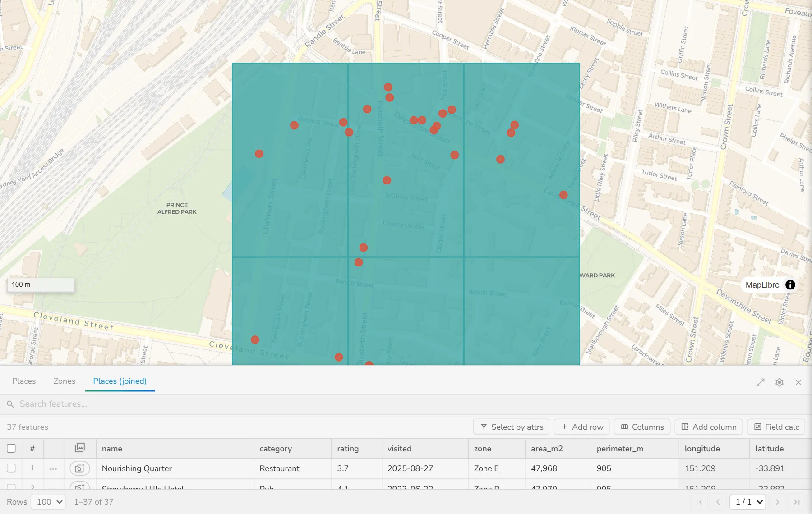The width and height of the screenshot is (812, 514).
Task: Click the Add row button
Action: (582, 427)
